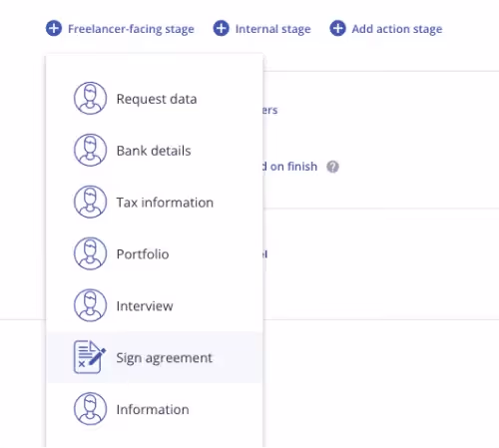Click the plus icon beside Internal stage

pos(222,28)
